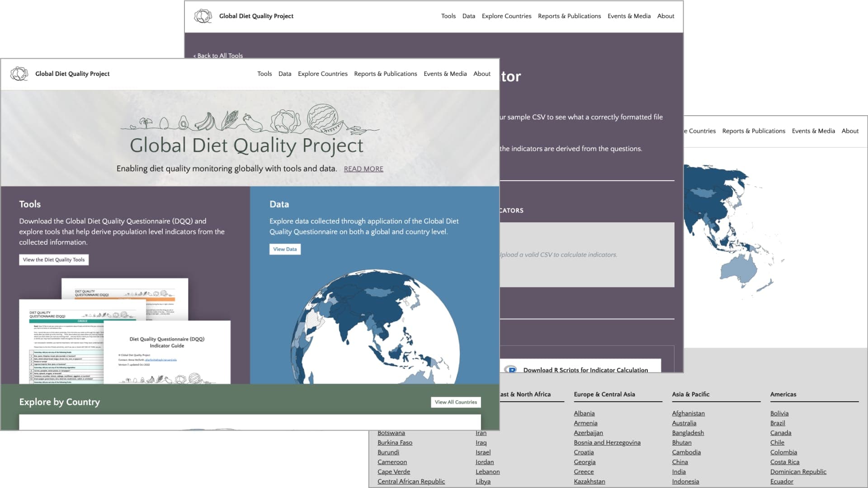
Task: Open About in front window navigation
Action: pyautogui.click(x=482, y=74)
